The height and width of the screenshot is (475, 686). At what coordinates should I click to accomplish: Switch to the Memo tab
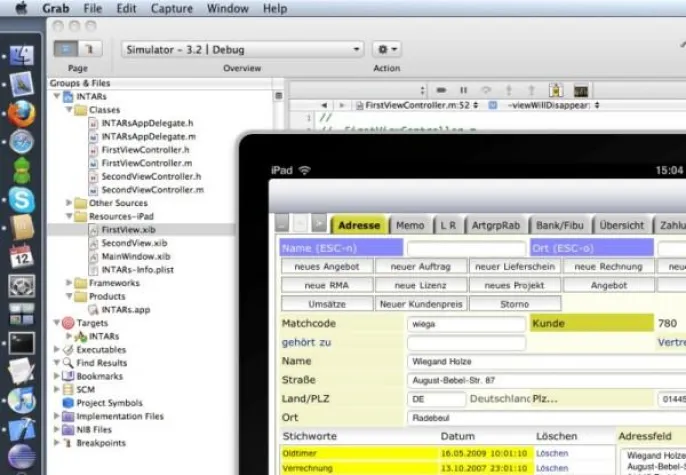tap(410, 225)
